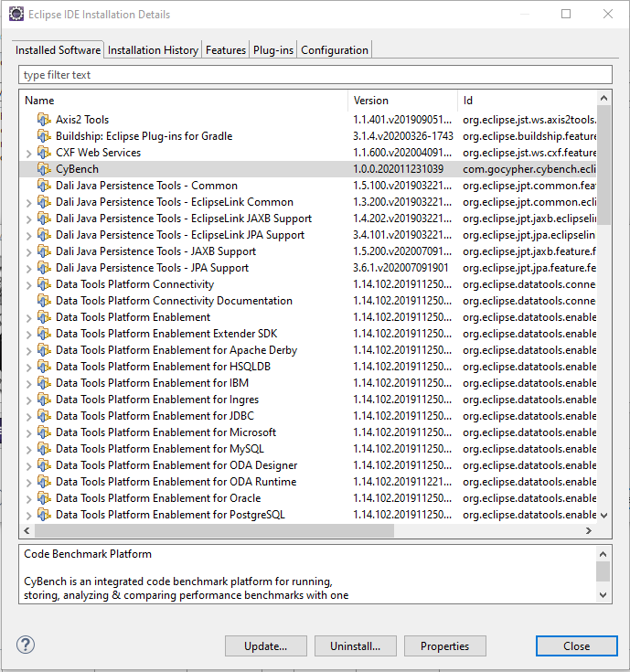Viewport: 630px width, 672px height.
Task: Sort by the Version column header
Action: [402, 101]
